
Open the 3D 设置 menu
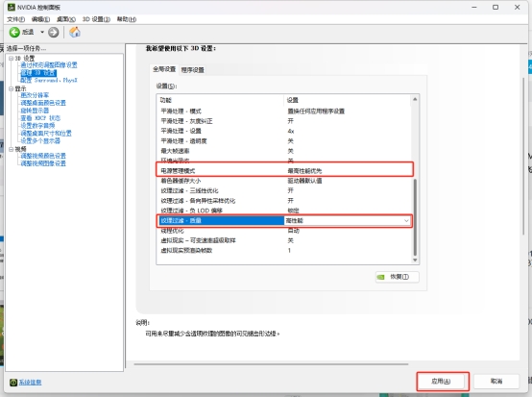(x=96, y=19)
